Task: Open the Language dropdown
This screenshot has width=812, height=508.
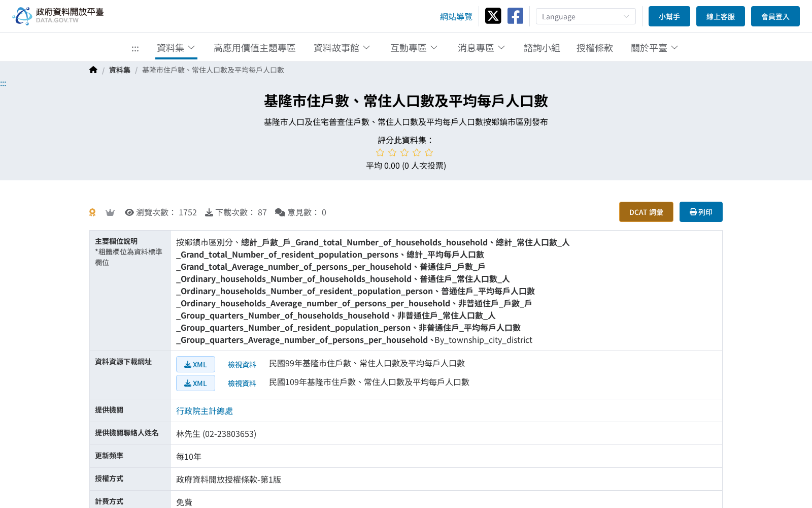Action: click(x=586, y=16)
